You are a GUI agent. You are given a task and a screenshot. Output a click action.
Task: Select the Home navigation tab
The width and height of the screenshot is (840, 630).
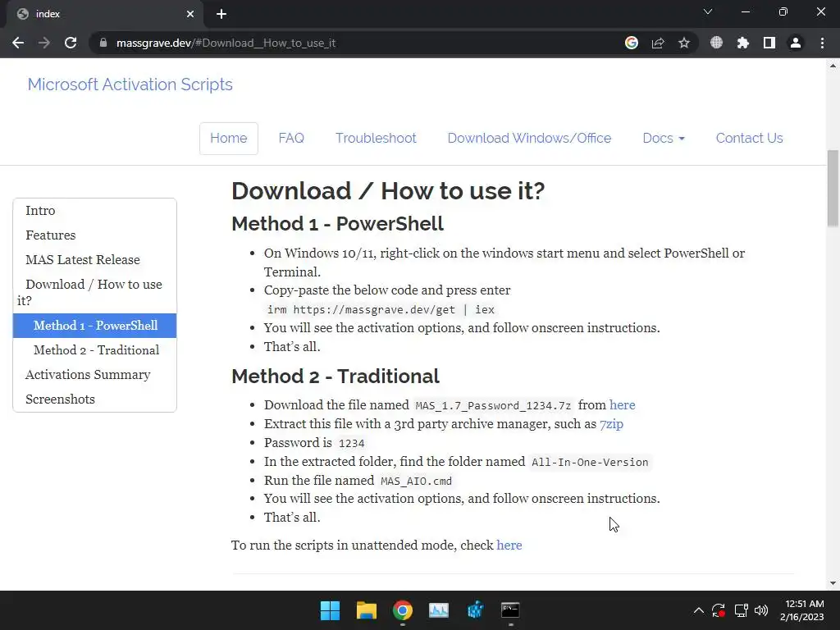click(x=229, y=138)
